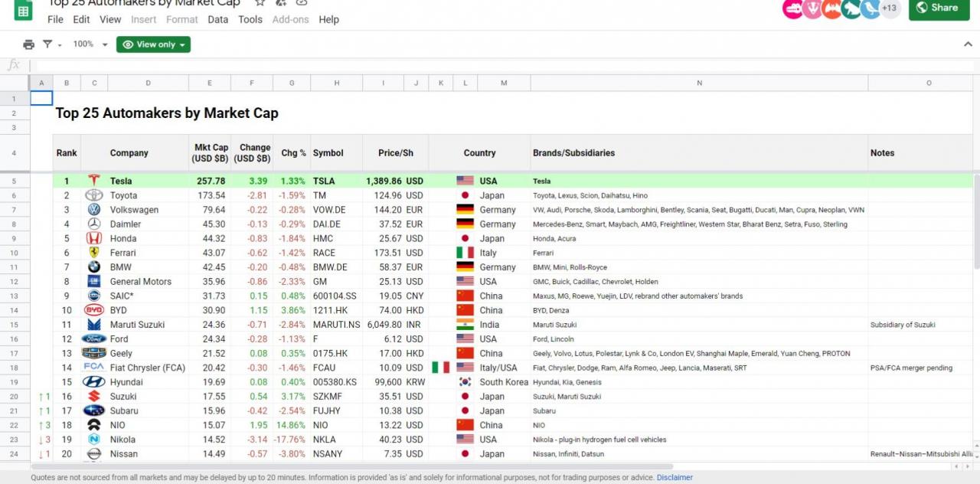This screenshot has width=980, height=484.
Task: Click the 'PSA/FCA merger pending' note
Action: click(920, 368)
